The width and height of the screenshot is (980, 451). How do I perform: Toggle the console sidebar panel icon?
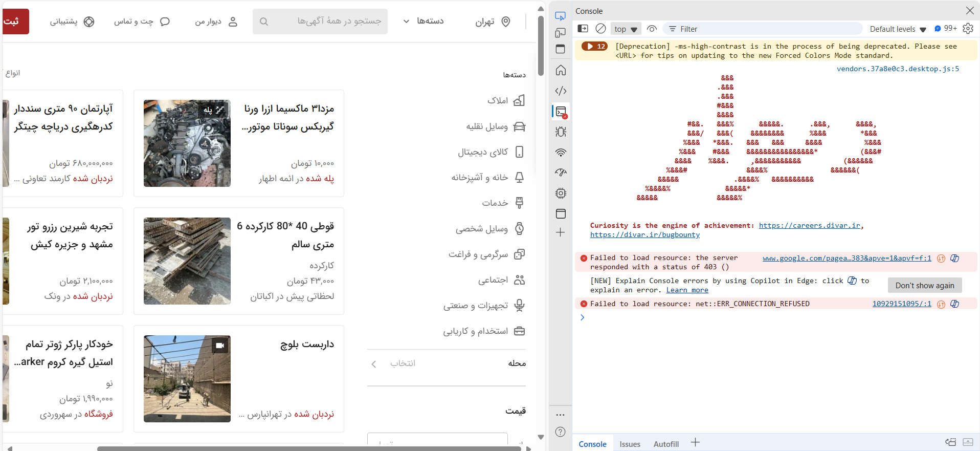[583, 29]
